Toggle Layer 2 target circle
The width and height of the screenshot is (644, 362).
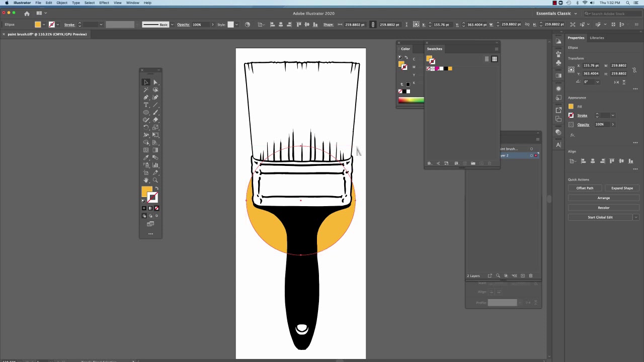[x=531, y=155]
